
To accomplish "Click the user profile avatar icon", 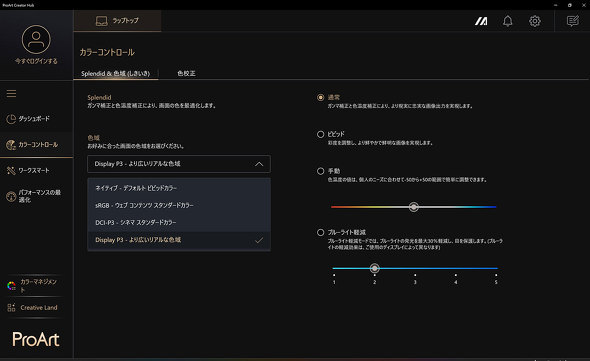I will 36,40.
